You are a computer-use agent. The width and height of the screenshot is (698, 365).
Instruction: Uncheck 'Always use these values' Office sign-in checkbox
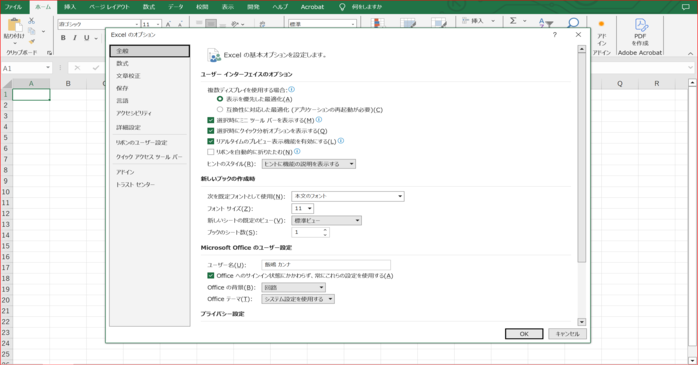point(211,276)
